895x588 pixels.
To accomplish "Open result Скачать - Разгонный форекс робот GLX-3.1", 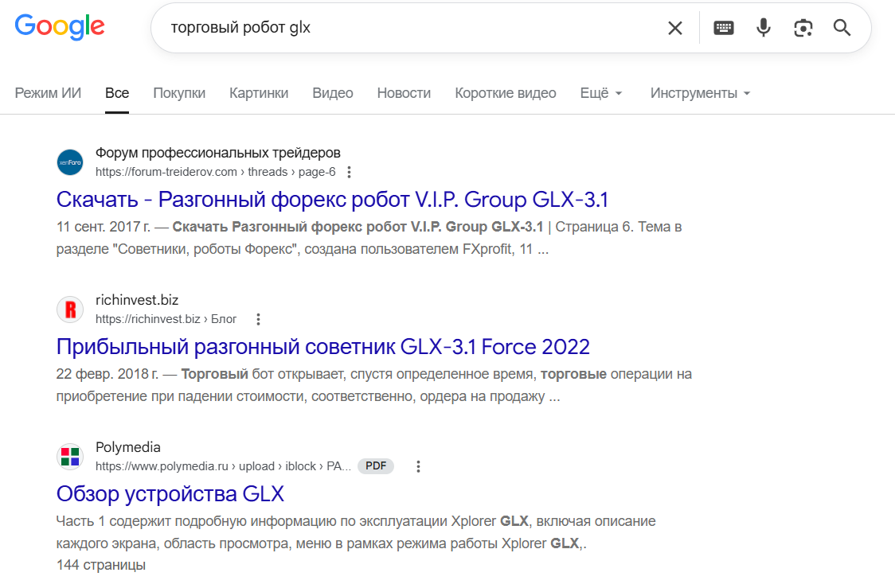I will pyautogui.click(x=332, y=200).
